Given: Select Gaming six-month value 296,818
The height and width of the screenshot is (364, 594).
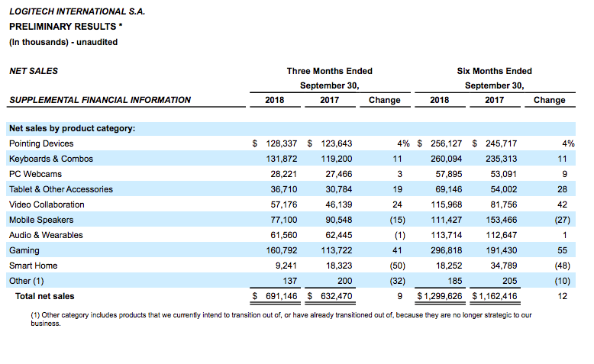Looking at the screenshot, I should click(446, 250).
